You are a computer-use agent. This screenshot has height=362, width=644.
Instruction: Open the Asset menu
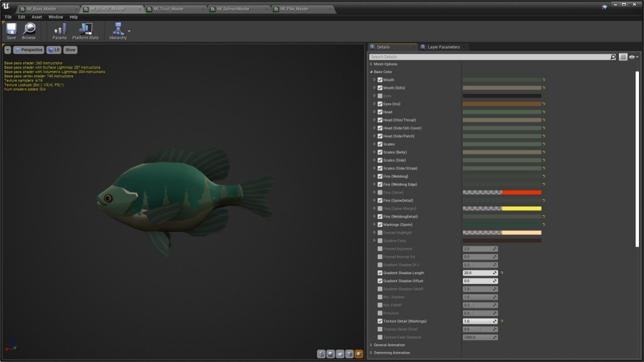[36, 17]
